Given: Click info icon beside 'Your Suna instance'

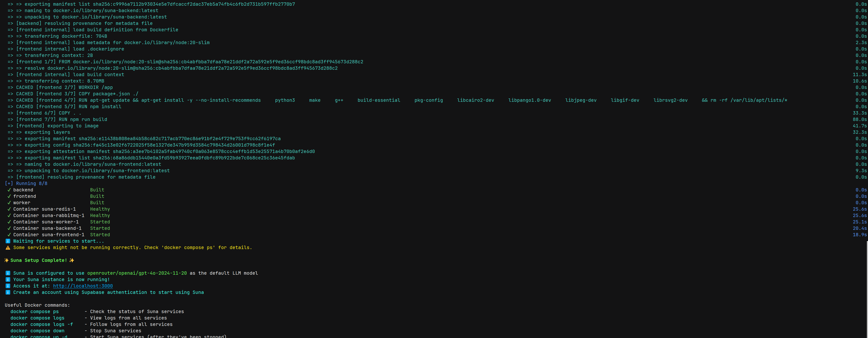Looking at the screenshot, I should point(8,280).
